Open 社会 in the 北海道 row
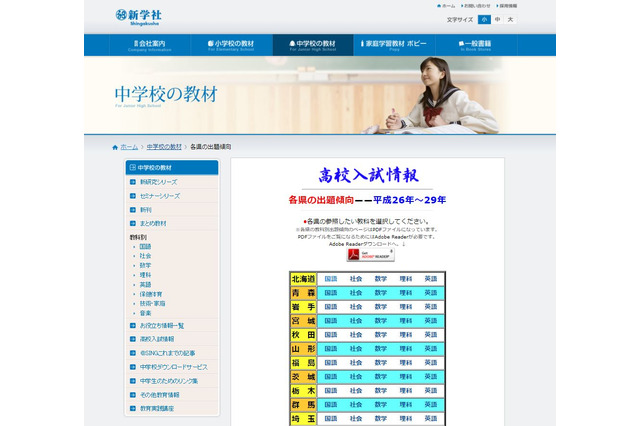Image resolution: width=640 pixels, height=426 pixels. 356,279
